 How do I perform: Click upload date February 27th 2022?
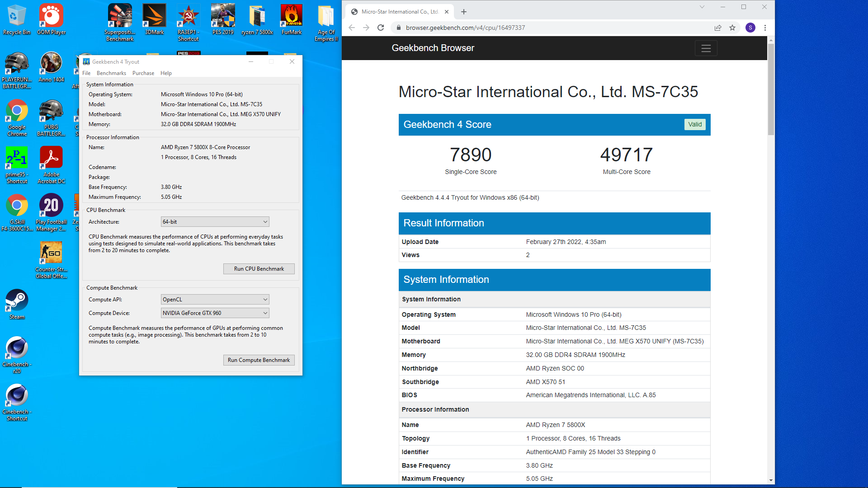tap(566, 242)
